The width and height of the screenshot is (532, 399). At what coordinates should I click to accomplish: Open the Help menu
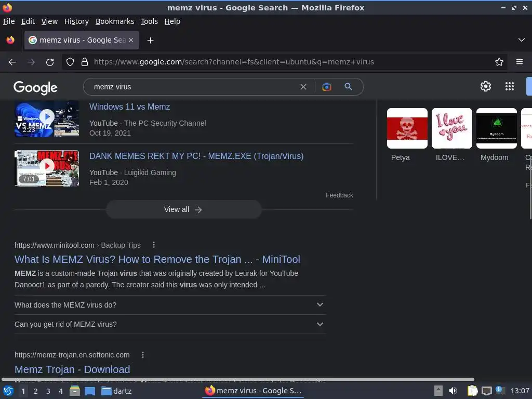coord(172,21)
